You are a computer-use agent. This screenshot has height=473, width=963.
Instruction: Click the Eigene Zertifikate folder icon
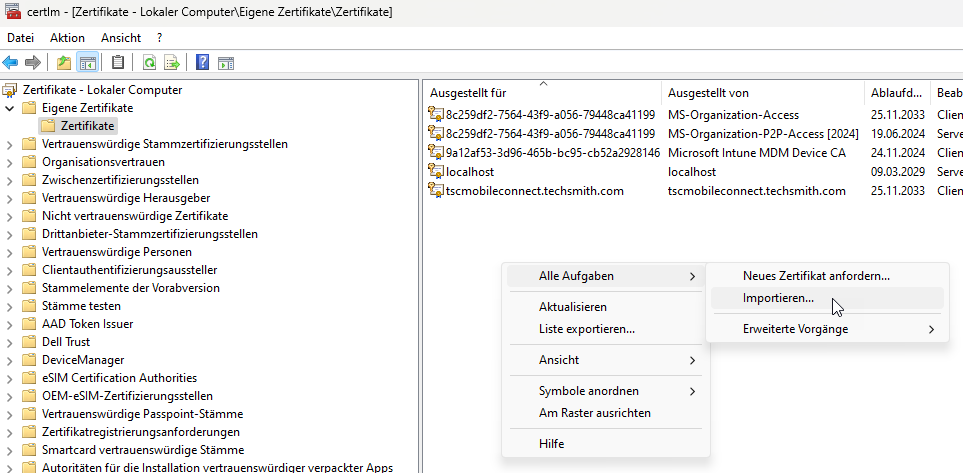[29, 108]
